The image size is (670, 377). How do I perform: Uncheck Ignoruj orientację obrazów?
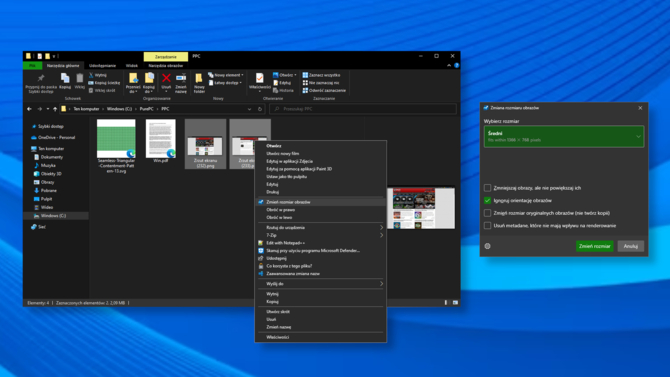click(488, 200)
